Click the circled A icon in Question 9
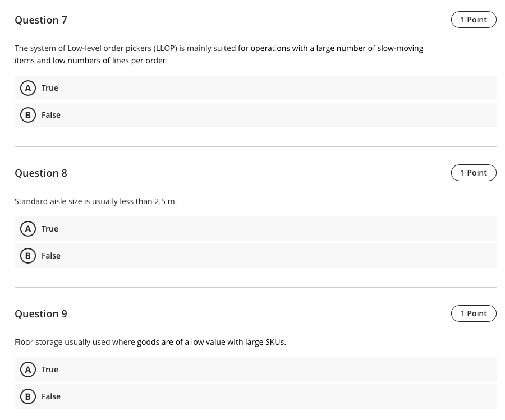Image resolution: width=505 pixels, height=420 pixels. (28, 370)
